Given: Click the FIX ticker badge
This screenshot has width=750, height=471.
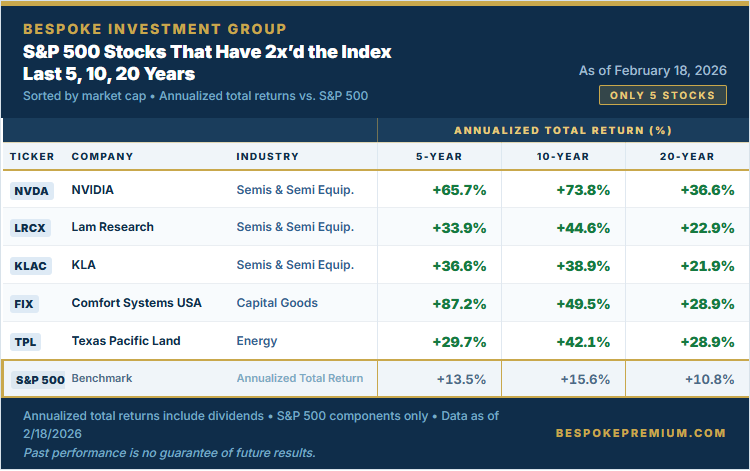Looking at the screenshot, I should (x=24, y=304).
